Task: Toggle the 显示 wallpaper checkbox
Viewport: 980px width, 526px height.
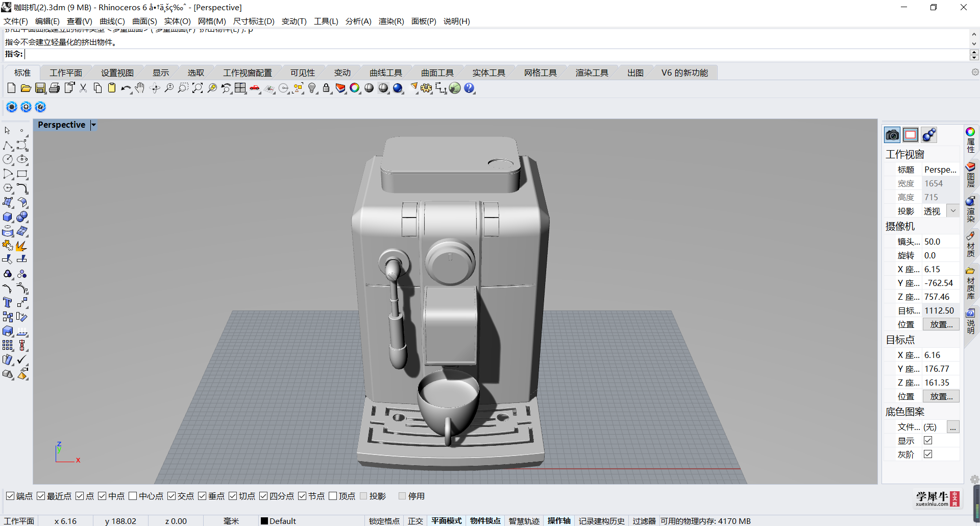Action: click(x=928, y=440)
